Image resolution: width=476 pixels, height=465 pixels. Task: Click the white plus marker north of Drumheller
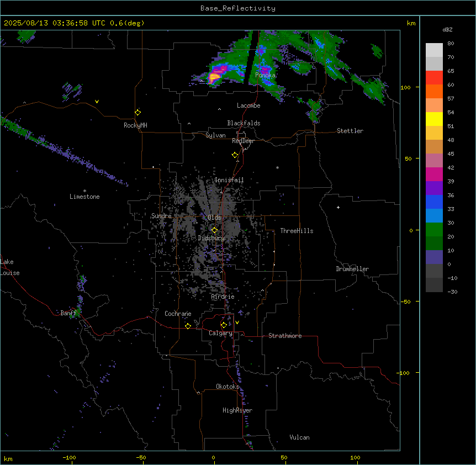(338, 207)
